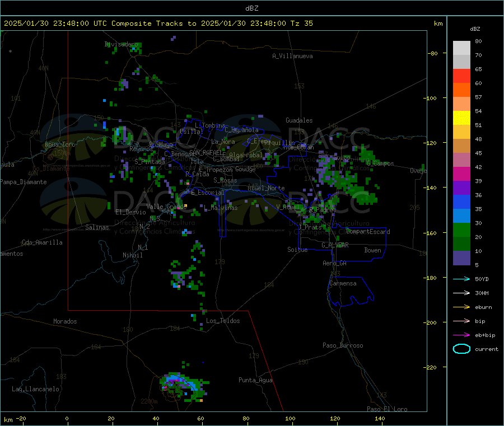Click the 'Carmensa' map label
The height and width of the screenshot is (426, 504).
343,283
